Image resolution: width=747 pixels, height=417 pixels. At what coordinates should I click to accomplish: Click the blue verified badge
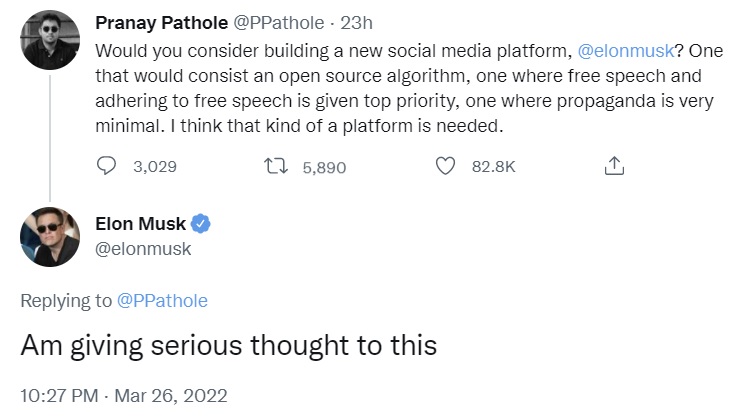(201, 224)
